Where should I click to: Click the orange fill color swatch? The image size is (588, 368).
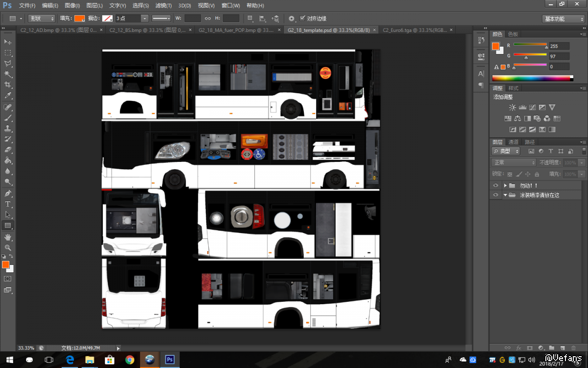pos(79,19)
